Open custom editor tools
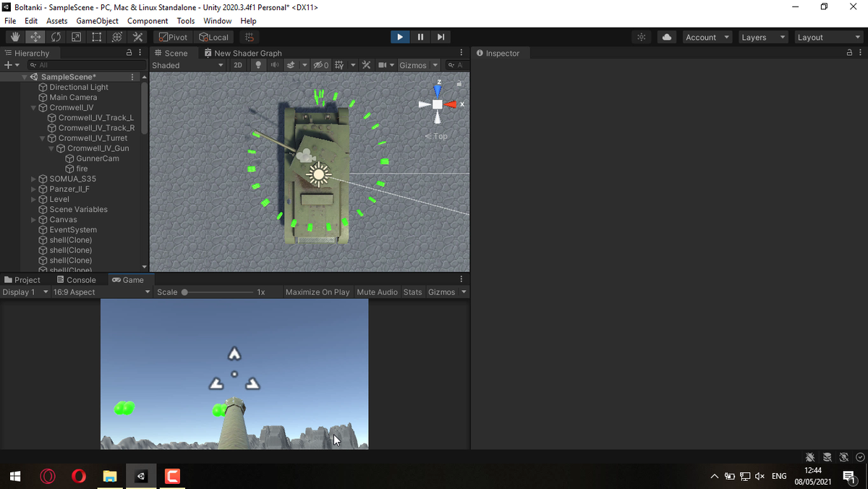This screenshot has height=489, width=868. tap(137, 37)
